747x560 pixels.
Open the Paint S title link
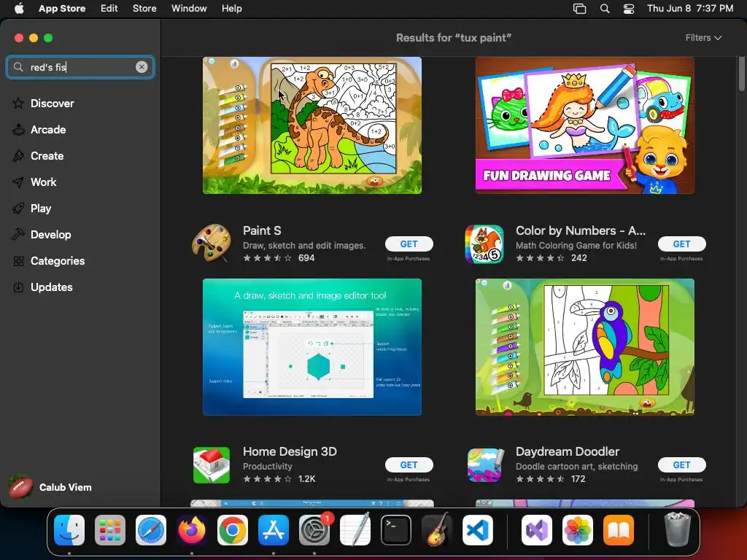point(262,230)
